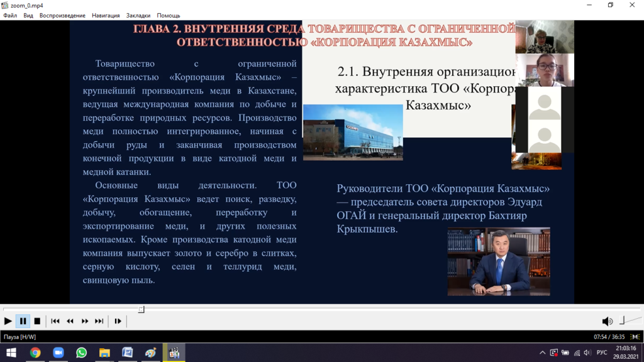644x362 pixels.
Task: Open the Файл menu
Action: pos(10,16)
